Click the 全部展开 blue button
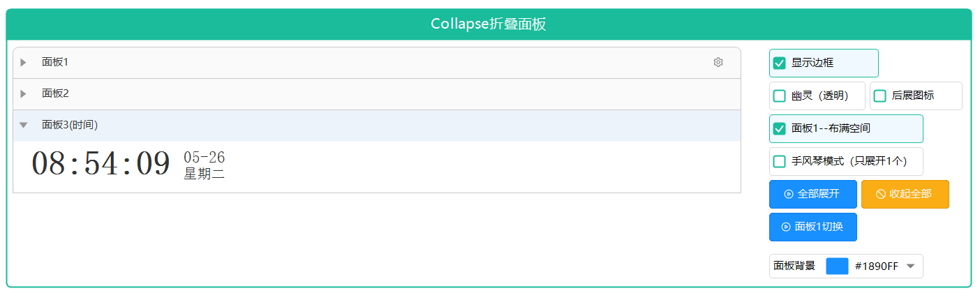 point(813,194)
